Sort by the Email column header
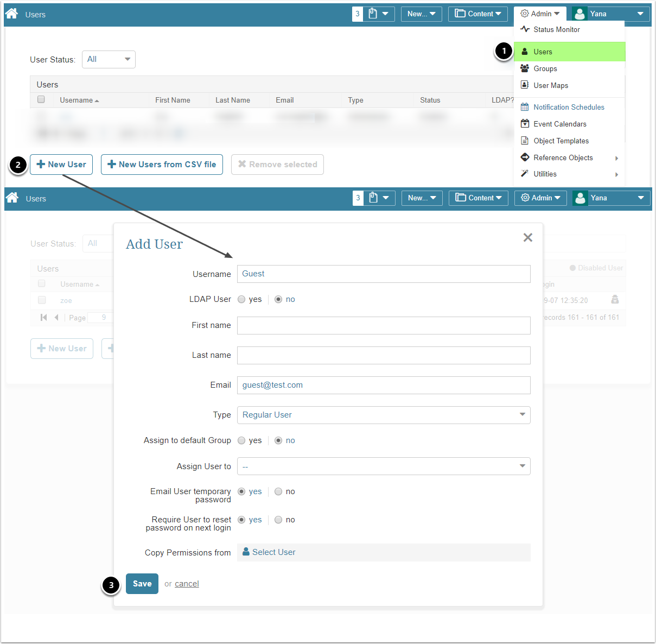656x644 pixels. (x=284, y=100)
